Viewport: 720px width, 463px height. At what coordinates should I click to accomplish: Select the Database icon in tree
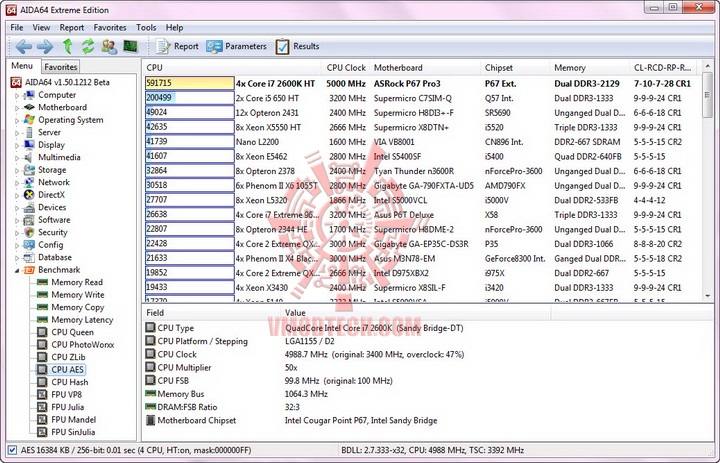pos(29,258)
